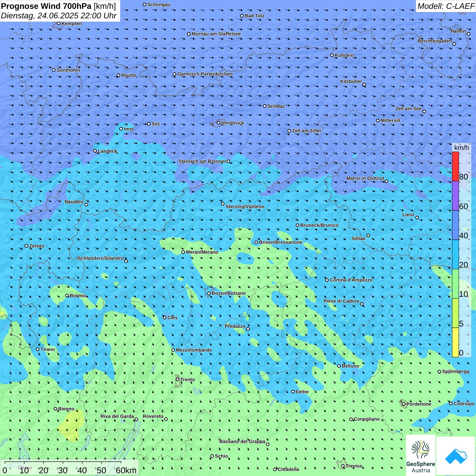Screen dimensions: 476x476
Task: Click the Predazzo label
Action: coord(235,326)
